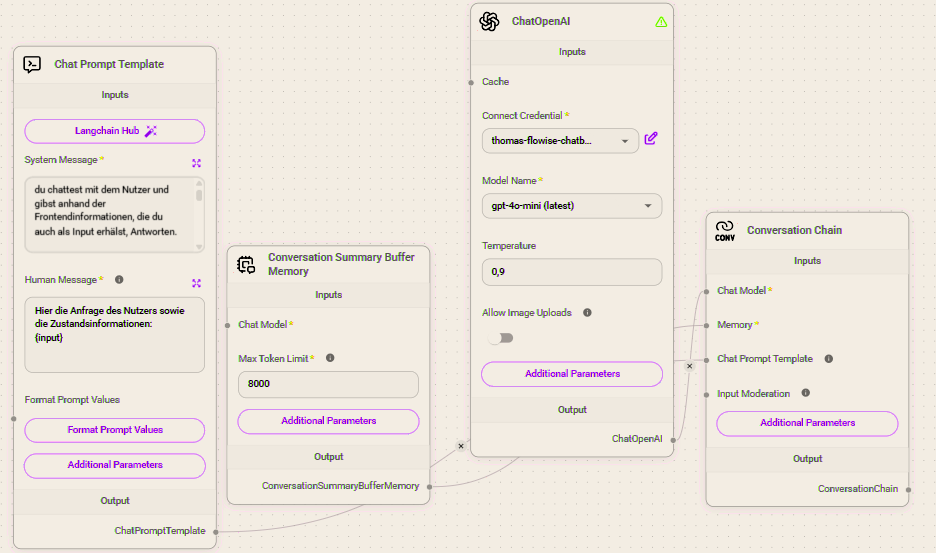Select the 'ChatOpenAI' node title text

tap(541, 21)
